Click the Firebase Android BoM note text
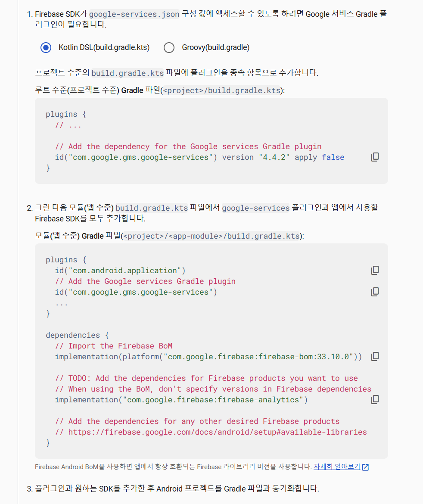 [x=173, y=467]
